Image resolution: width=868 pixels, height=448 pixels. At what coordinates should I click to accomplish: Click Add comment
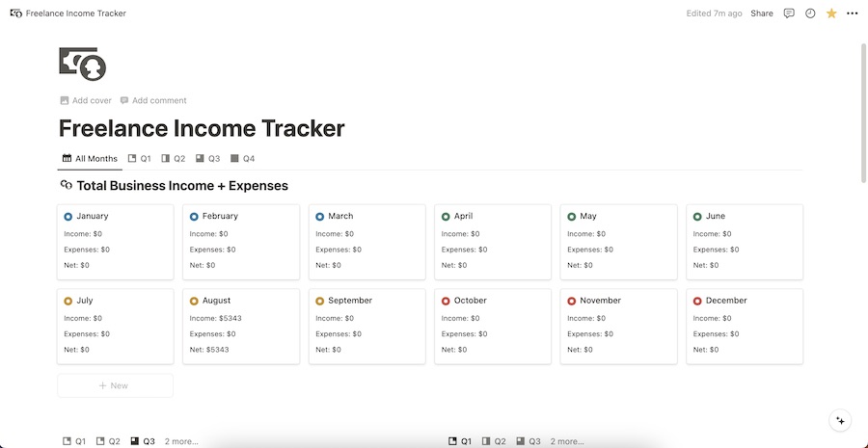click(x=153, y=100)
